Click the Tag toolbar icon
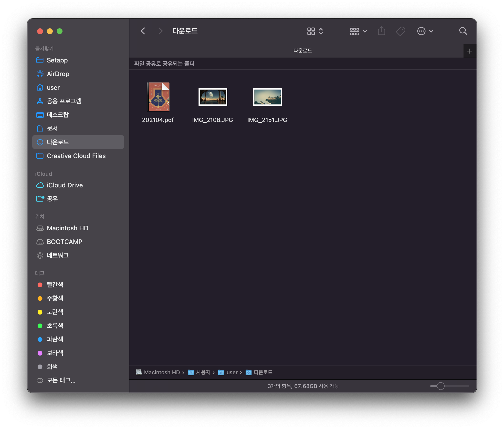The width and height of the screenshot is (504, 429). pyautogui.click(x=400, y=31)
